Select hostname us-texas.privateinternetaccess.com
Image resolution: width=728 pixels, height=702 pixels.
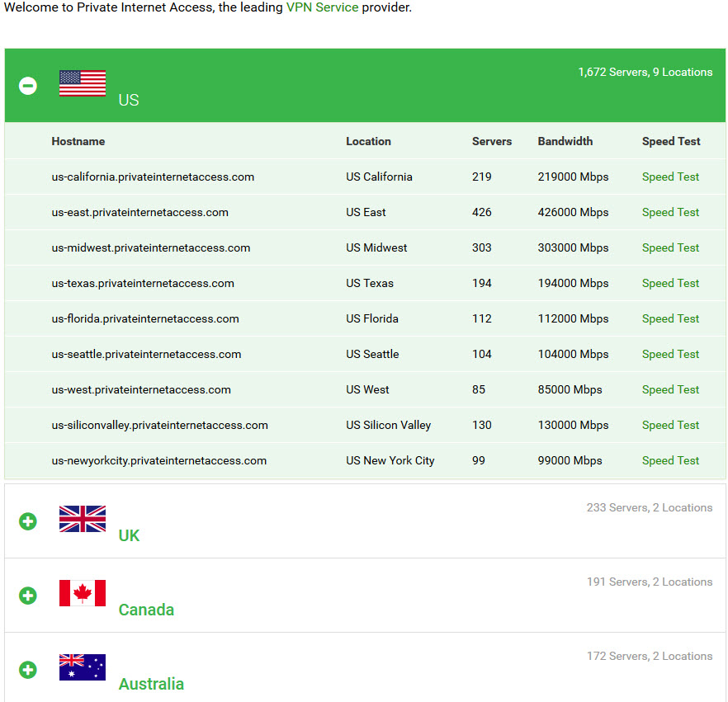(x=143, y=283)
